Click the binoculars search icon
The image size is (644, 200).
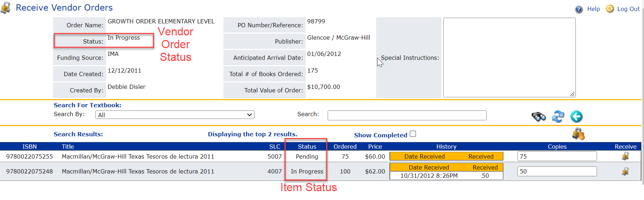coord(539,116)
